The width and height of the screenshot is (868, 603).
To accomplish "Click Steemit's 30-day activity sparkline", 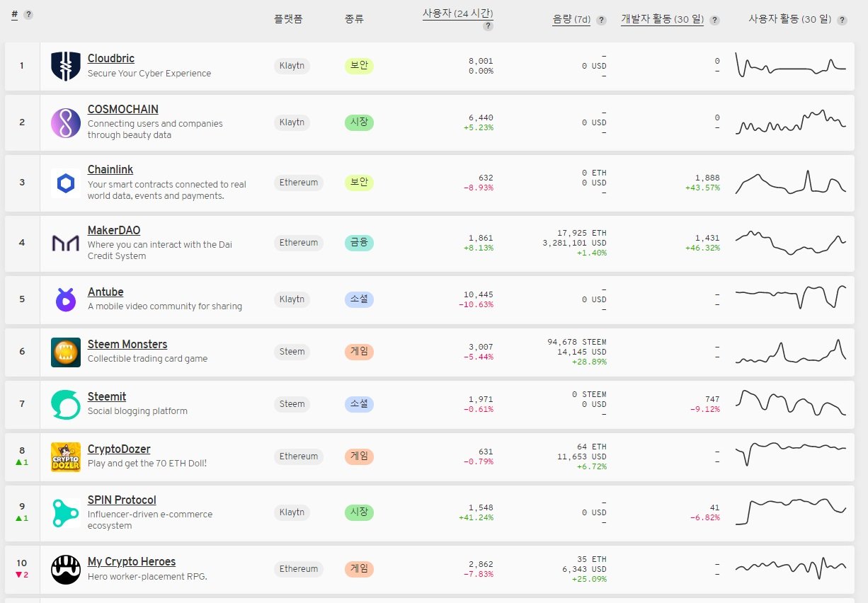I will [791, 403].
